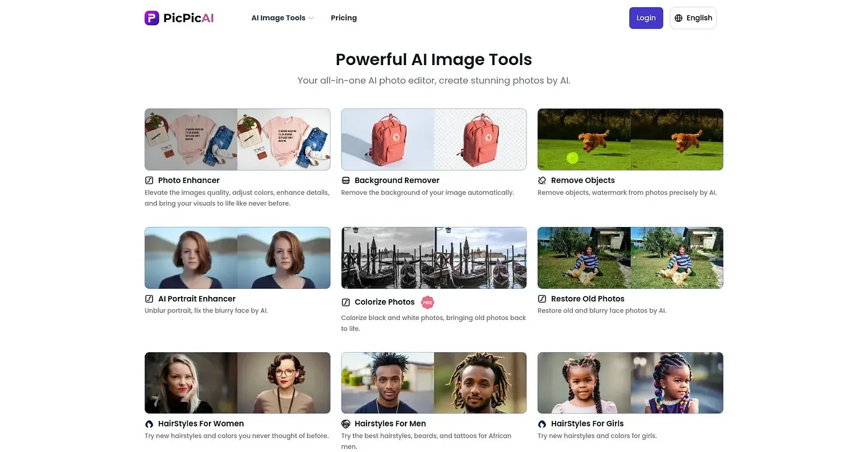Image resolution: width=868 pixels, height=452 pixels.
Task: Click the gondolas black-and-white preview image
Action: pyautogui.click(x=434, y=258)
